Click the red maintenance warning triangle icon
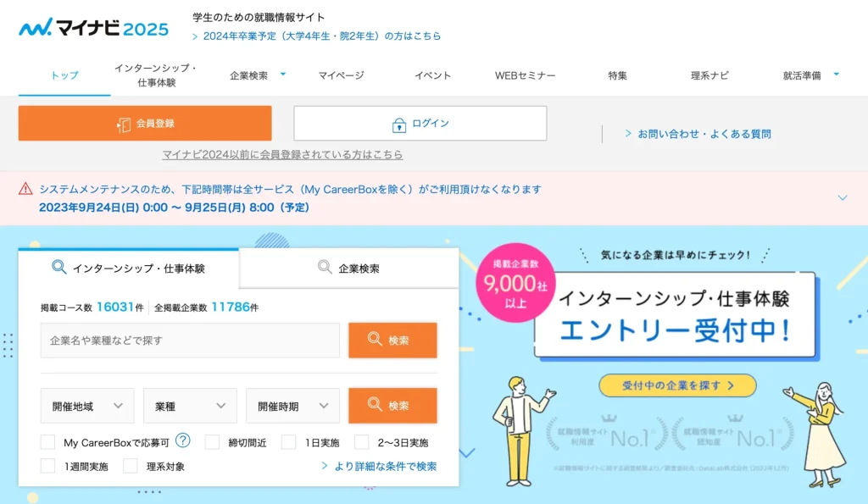Viewport: 868px width, 504px height. click(x=26, y=189)
